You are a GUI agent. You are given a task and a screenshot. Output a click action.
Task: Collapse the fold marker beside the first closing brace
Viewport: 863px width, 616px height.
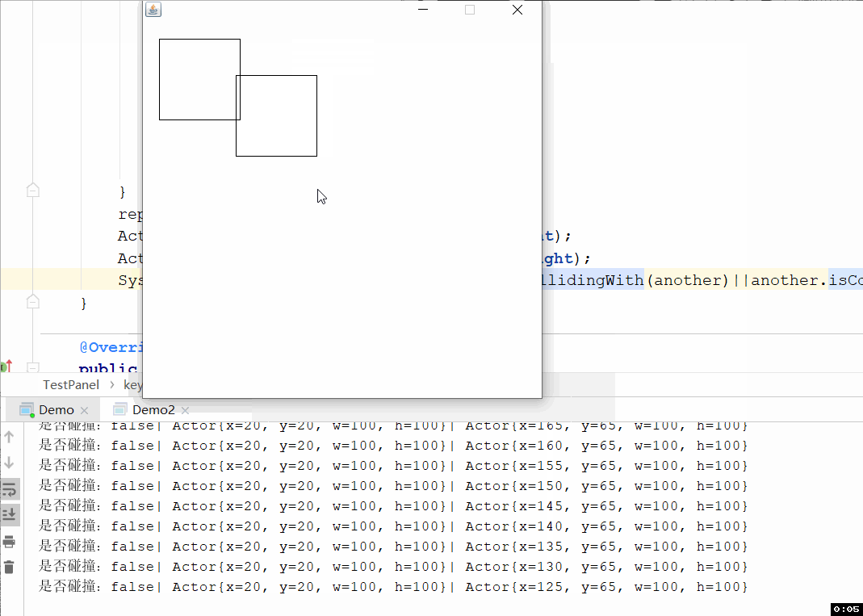33,191
